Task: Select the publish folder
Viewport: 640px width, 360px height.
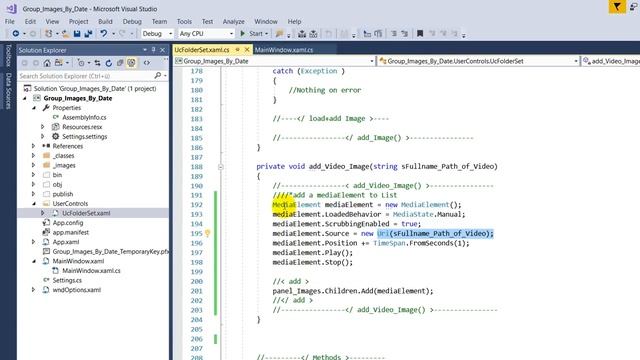Action: [x=63, y=194]
